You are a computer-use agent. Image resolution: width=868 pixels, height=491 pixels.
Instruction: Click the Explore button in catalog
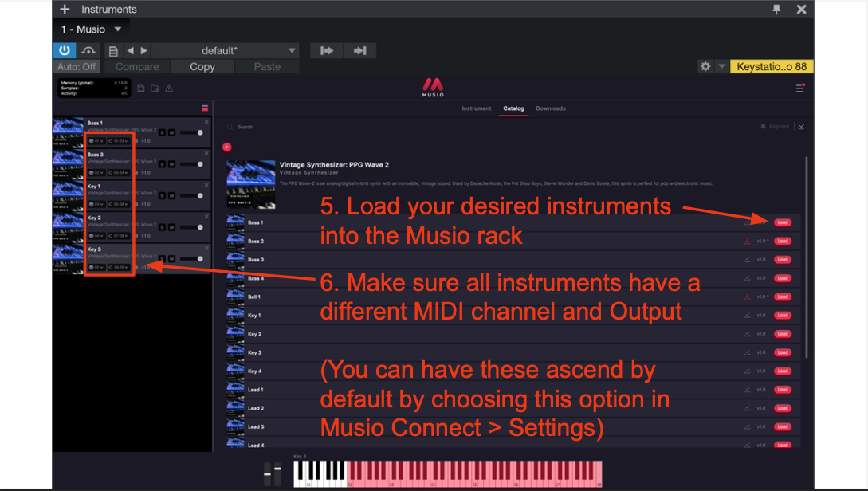(775, 127)
